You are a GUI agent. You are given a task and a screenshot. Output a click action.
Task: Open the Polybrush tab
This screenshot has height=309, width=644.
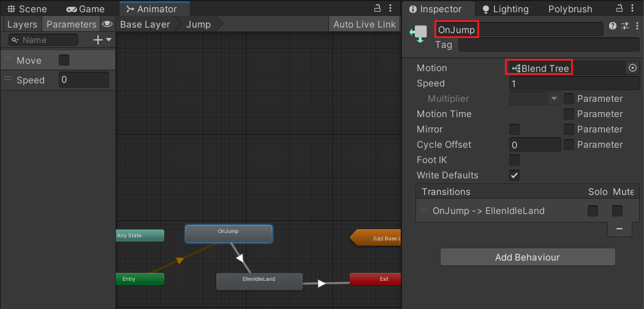click(570, 9)
